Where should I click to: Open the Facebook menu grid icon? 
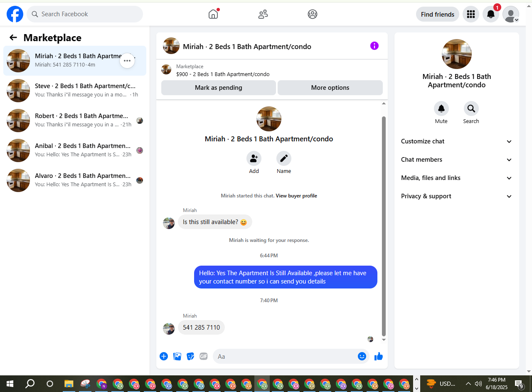point(471,14)
